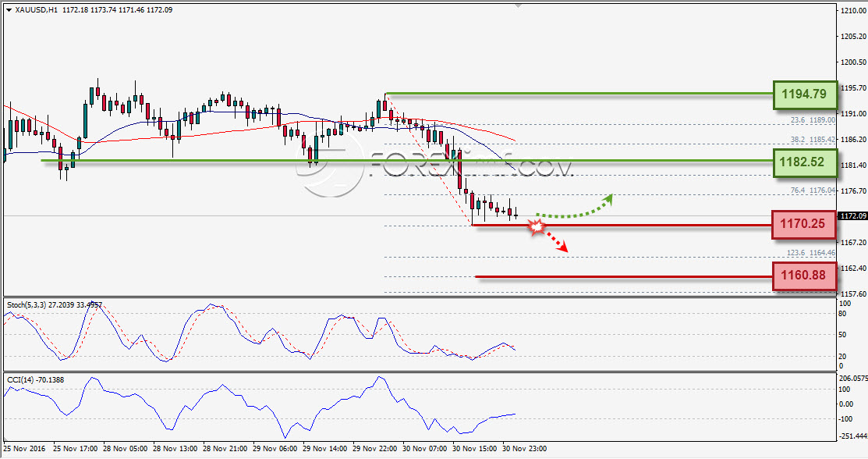The width and height of the screenshot is (868, 459).
Task: Click the 30 Nov 23:00 time label
Action: pyautogui.click(x=524, y=449)
